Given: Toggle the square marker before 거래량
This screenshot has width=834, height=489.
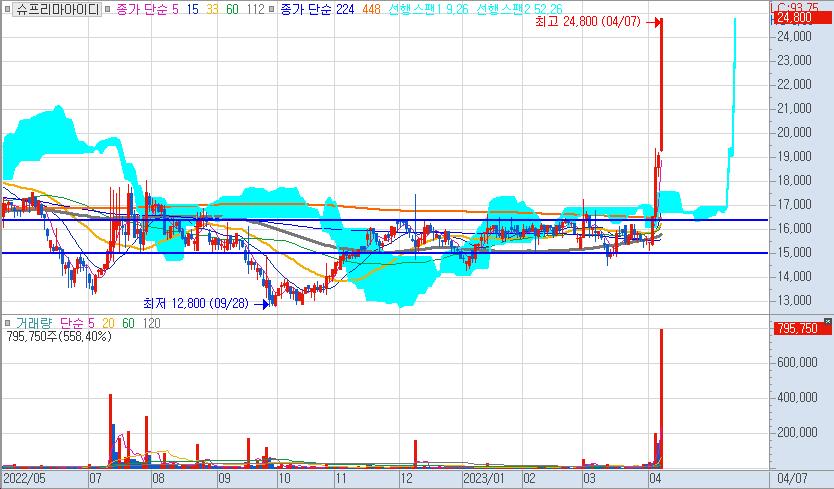Looking at the screenshot, I should (x=7, y=322).
